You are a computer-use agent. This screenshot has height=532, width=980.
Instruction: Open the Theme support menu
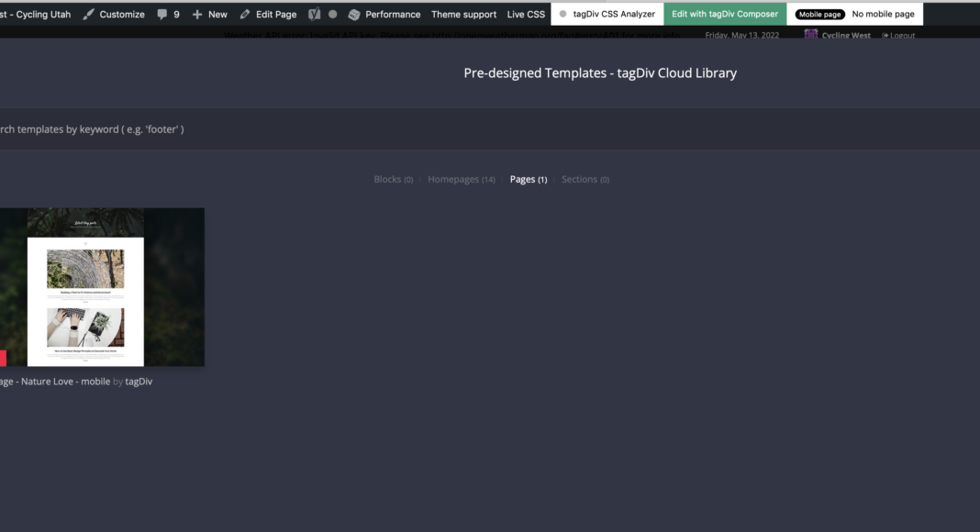click(463, 15)
